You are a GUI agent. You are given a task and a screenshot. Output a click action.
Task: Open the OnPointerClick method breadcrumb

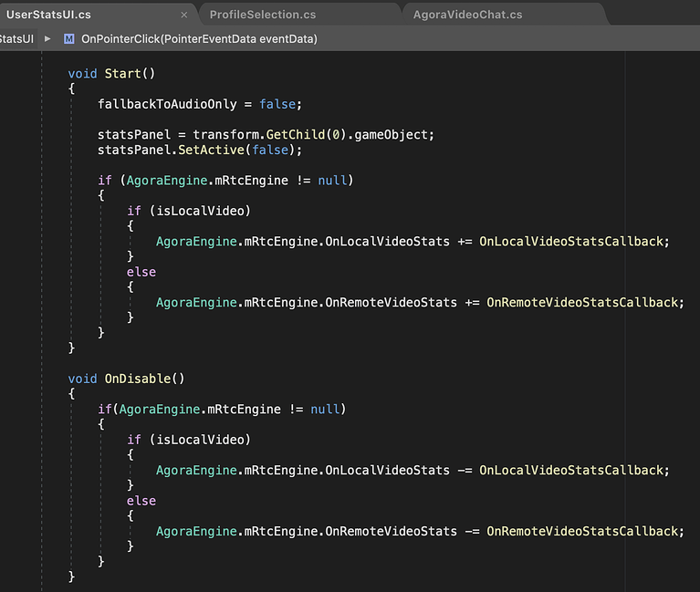coord(199,39)
